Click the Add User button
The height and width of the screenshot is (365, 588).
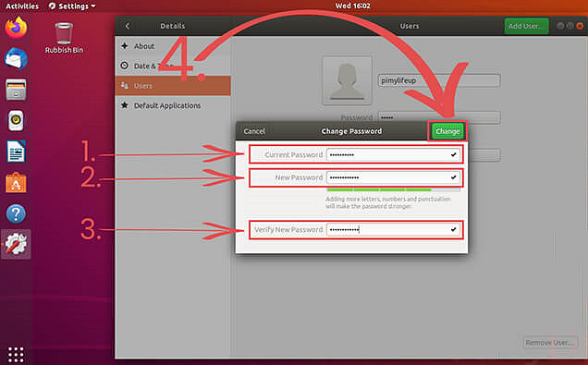pos(526,26)
